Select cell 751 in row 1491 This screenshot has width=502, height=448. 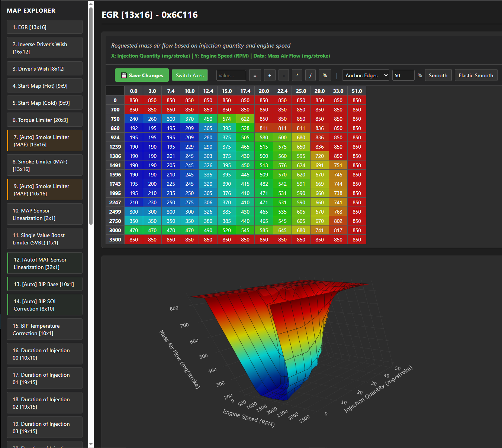click(x=338, y=165)
